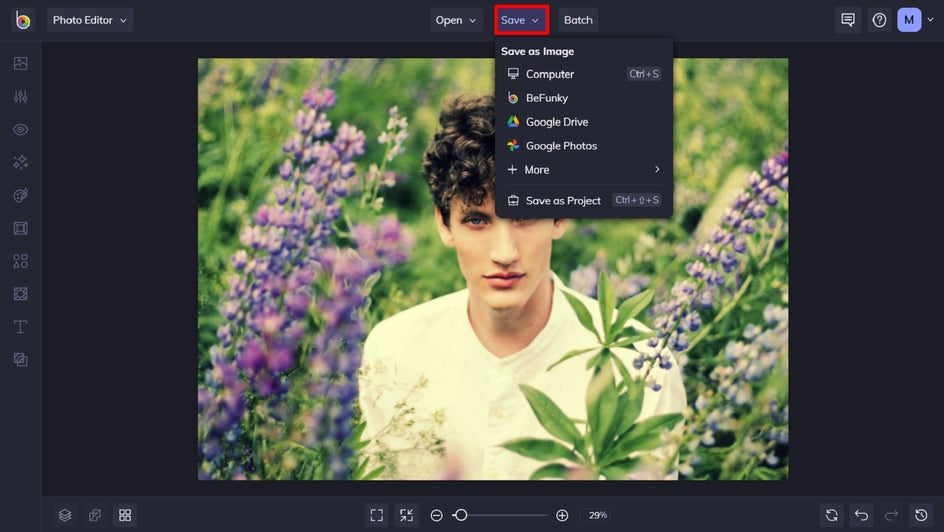Click the flatten layers icon
944x532 pixels.
95,515
